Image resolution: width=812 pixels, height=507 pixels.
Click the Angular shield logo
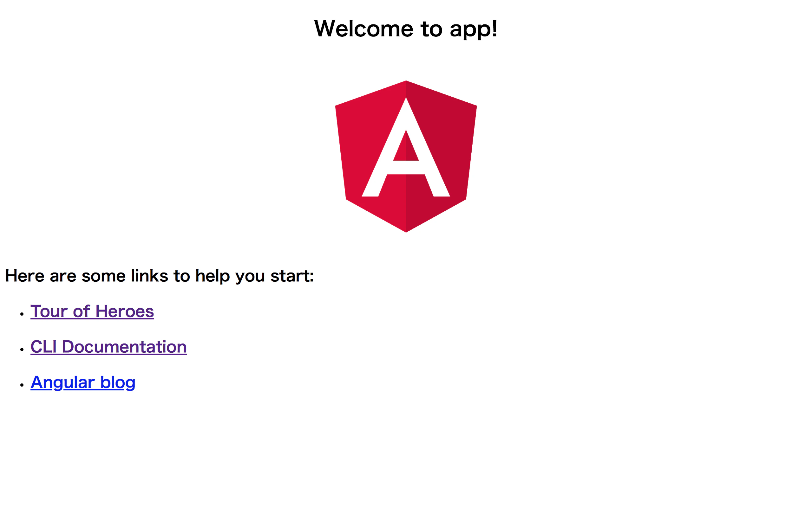click(406, 156)
